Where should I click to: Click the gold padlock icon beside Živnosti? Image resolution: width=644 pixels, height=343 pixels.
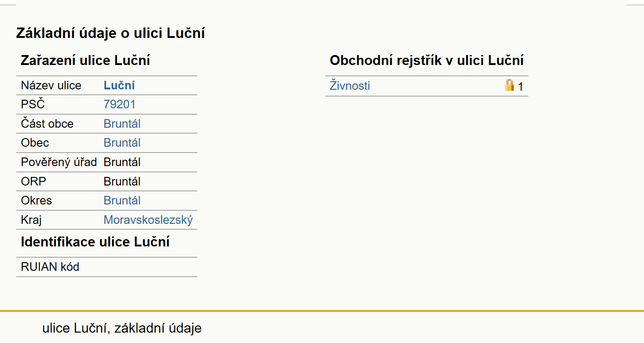509,85
